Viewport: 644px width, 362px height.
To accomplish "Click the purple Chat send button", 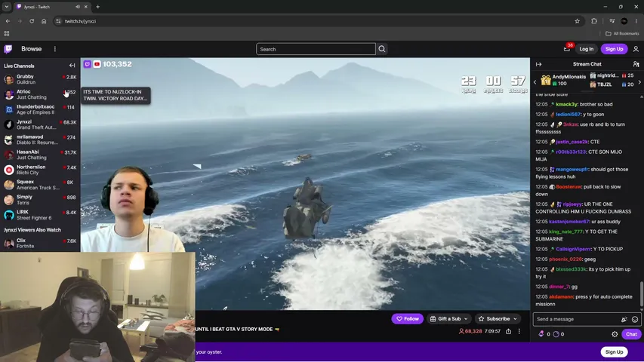I will point(631,334).
